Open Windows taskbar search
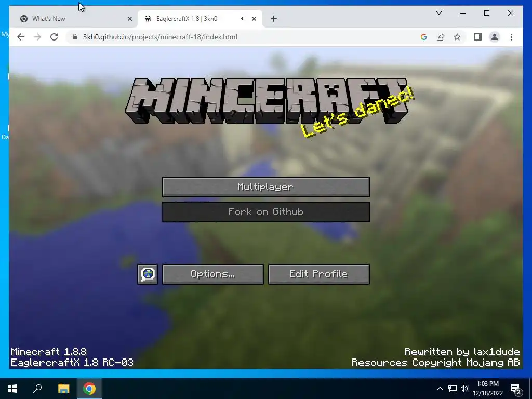The height and width of the screenshot is (399, 532). [37, 389]
